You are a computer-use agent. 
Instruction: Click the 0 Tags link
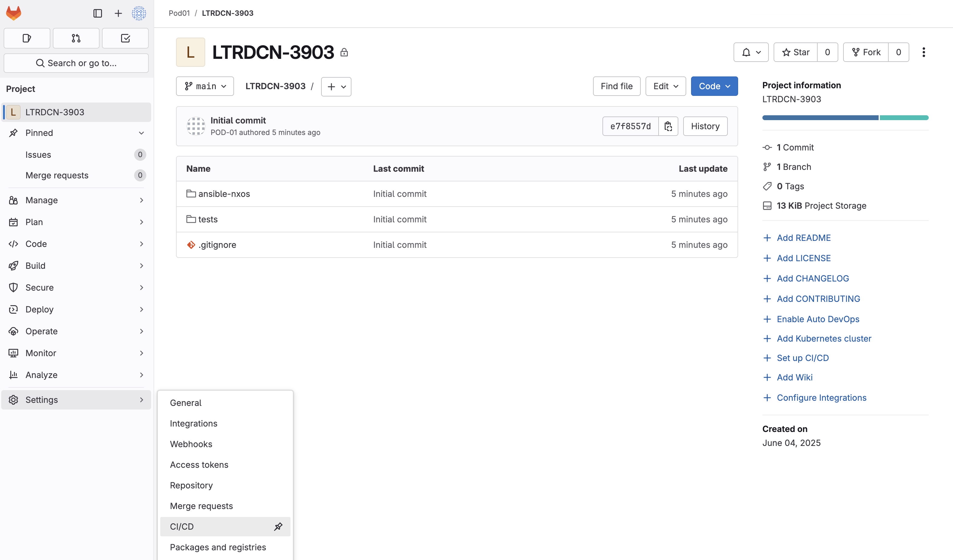tap(790, 186)
